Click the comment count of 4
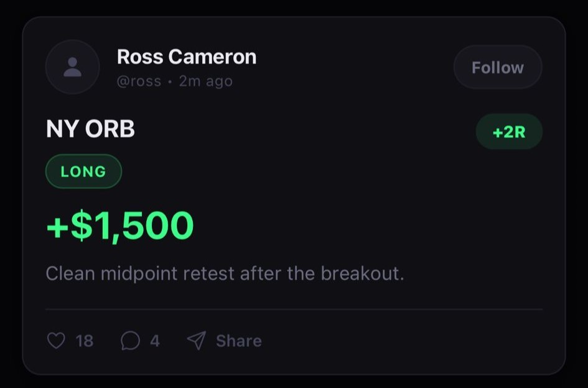The width and height of the screenshot is (588, 388). (155, 341)
